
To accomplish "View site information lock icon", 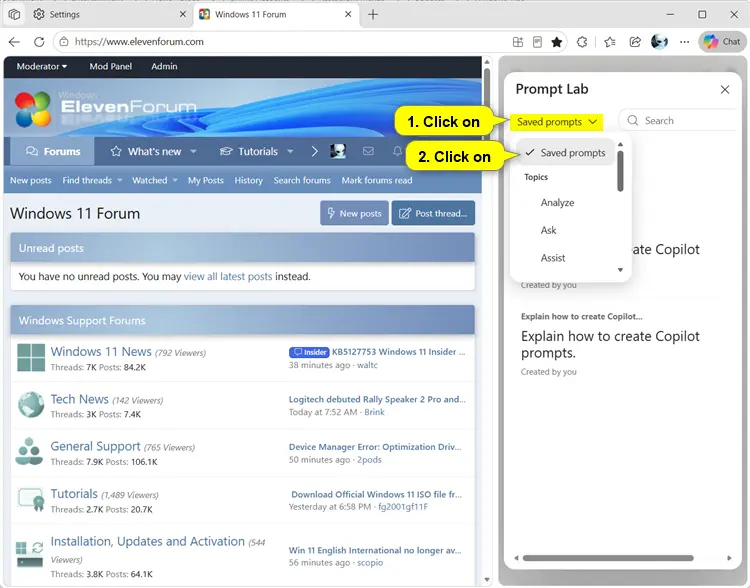I will coord(64,42).
